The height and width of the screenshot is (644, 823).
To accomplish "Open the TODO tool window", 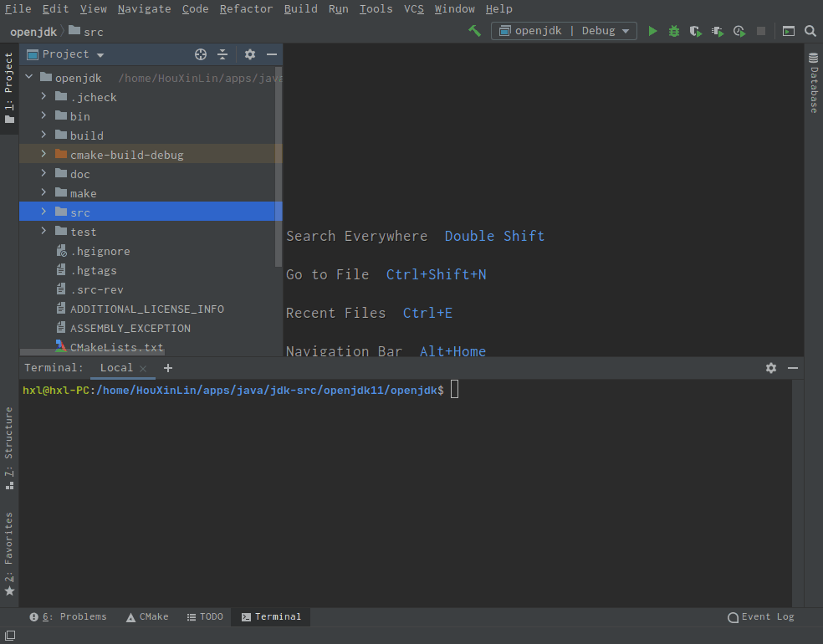I will [205, 616].
